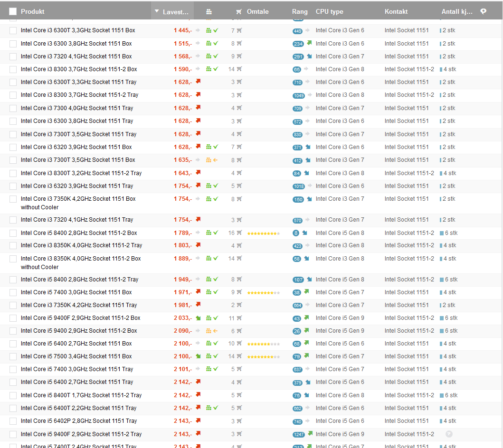503x448 pixels.
Task: Sort by the CPU type column
Action: tap(330, 11)
